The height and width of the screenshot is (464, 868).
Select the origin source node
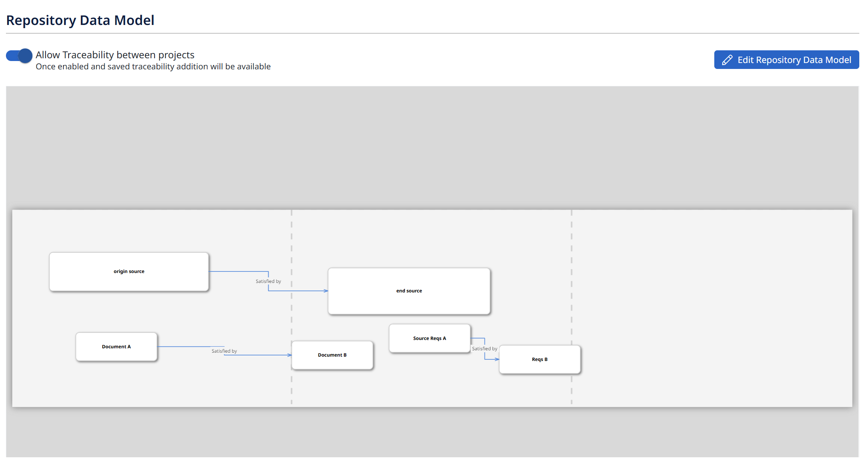tap(129, 272)
